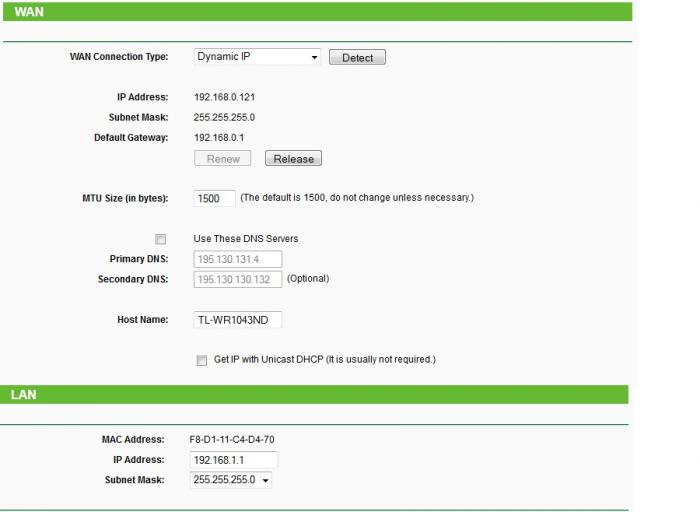Enable the Use These DNS Servers checkbox

pyautogui.click(x=160, y=239)
